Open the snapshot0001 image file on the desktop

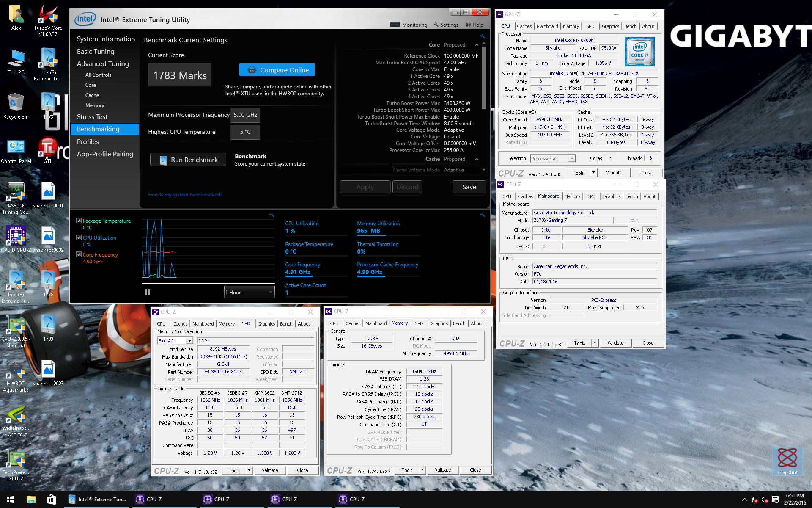click(48, 196)
